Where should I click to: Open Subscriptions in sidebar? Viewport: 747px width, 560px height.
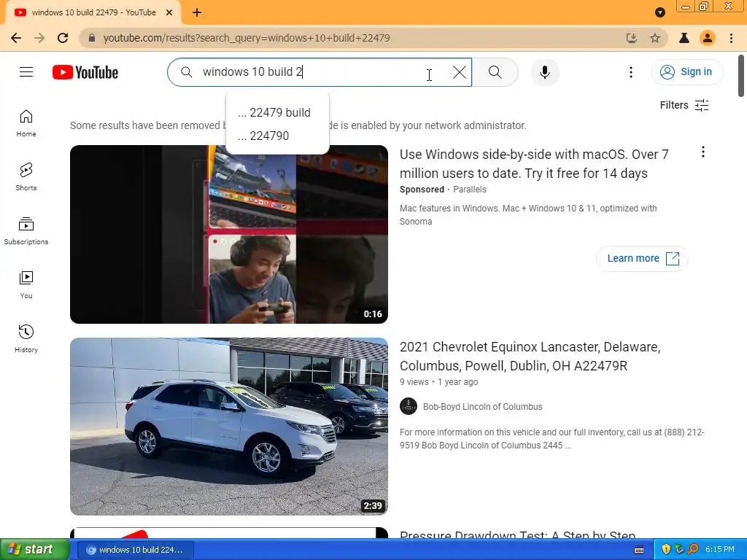[x=26, y=231]
